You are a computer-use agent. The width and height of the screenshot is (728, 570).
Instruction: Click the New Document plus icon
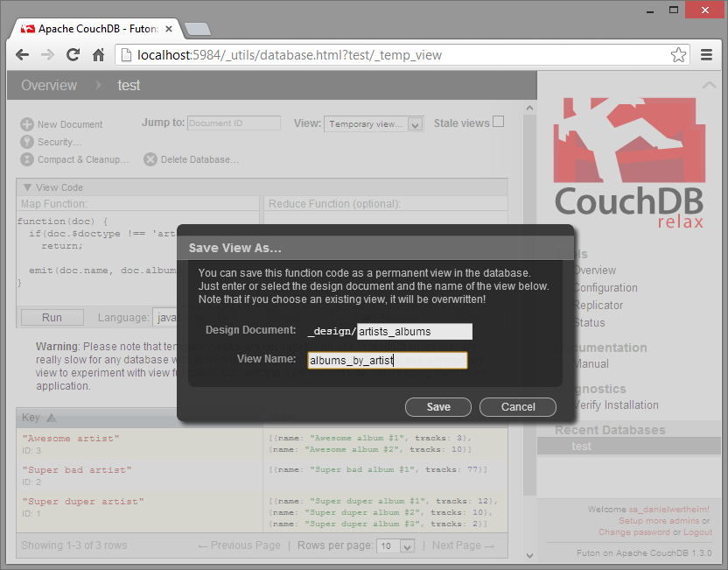[x=27, y=124]
